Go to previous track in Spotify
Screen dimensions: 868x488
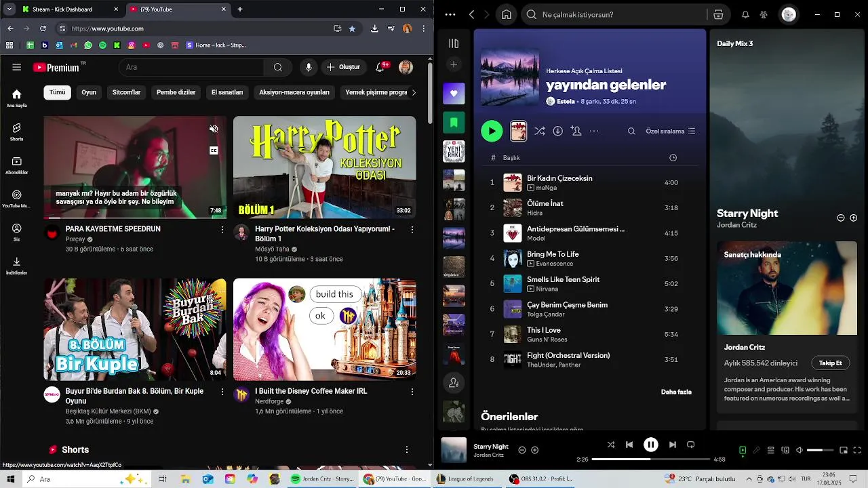[629, 445]
